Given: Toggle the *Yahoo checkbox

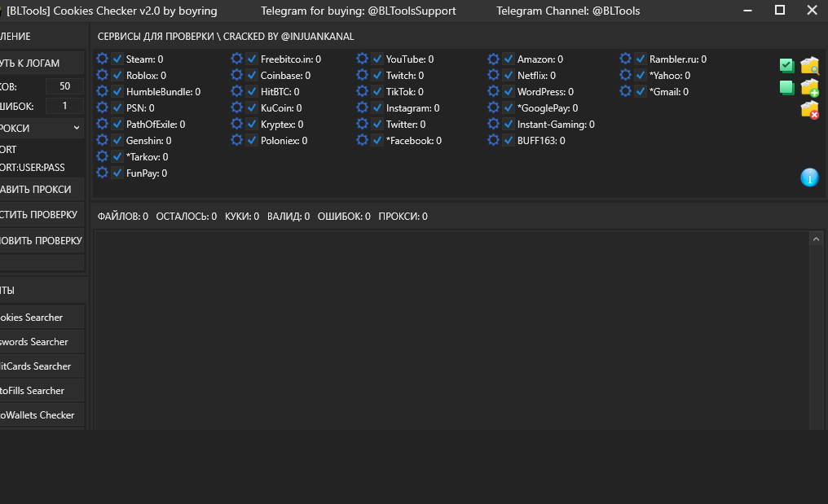Looking at the screenshot, I should tap(641, 75).
